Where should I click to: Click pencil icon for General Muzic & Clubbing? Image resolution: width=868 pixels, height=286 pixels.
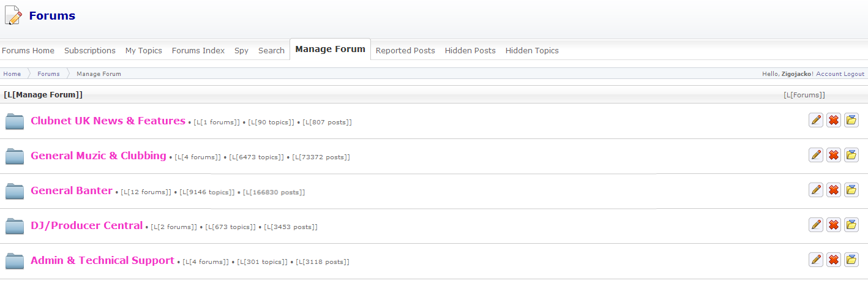click(x=815, y=155)
